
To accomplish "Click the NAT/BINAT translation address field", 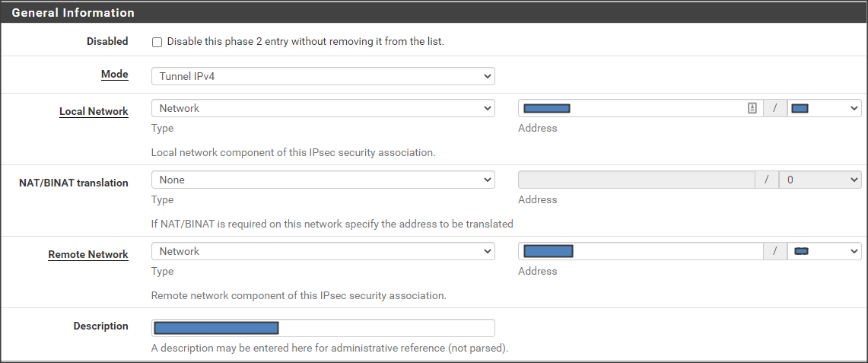I will click(x=636, y=180).
